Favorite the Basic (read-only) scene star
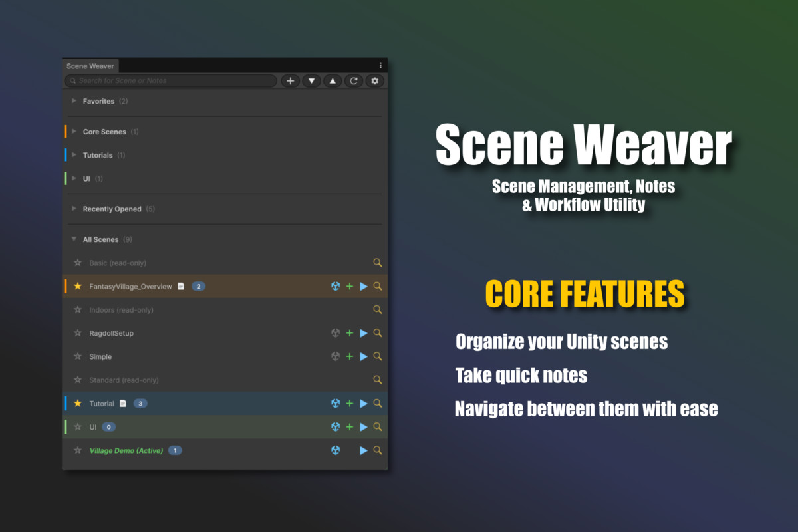The height and width of the screenshot is (532, 798). point(78,263)
